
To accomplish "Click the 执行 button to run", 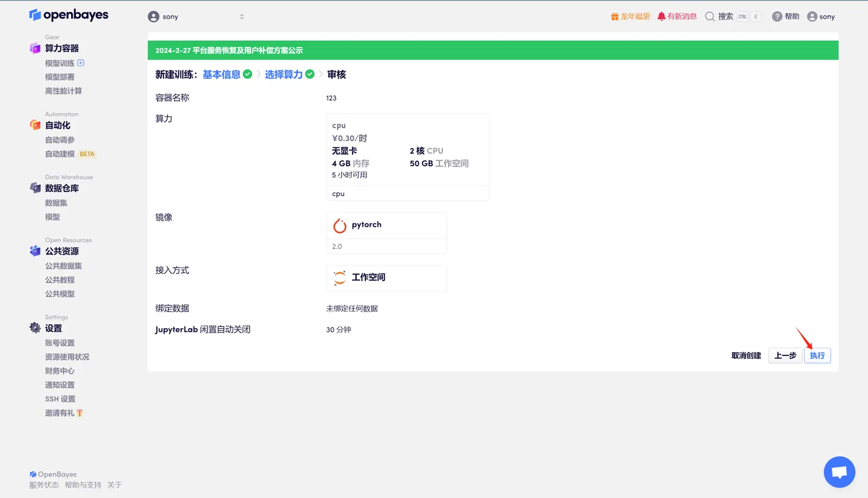I will point(817,355).
